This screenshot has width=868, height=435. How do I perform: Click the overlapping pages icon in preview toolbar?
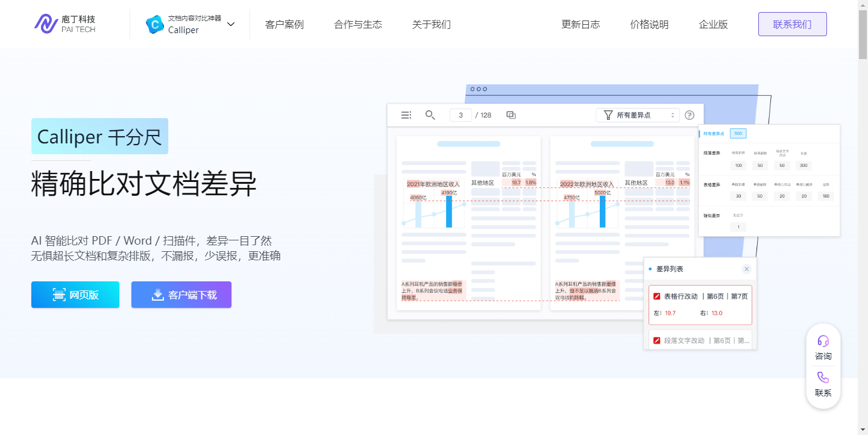point(511,115)
